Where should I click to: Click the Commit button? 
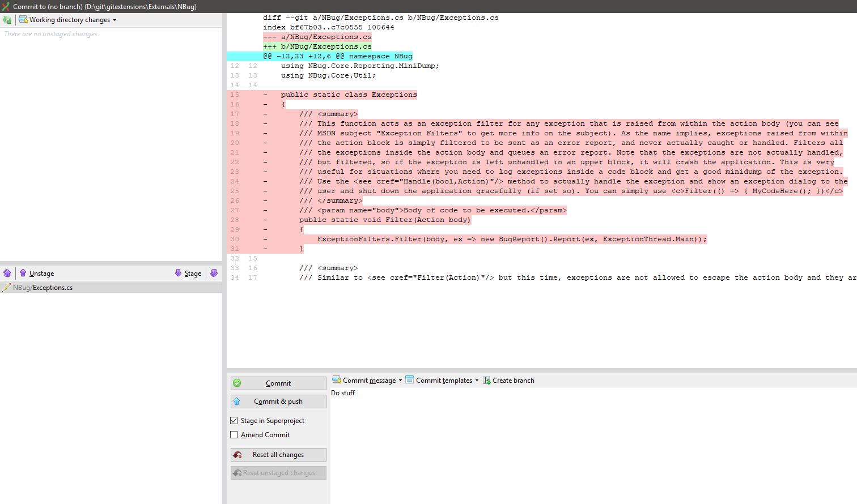[278, 383]
